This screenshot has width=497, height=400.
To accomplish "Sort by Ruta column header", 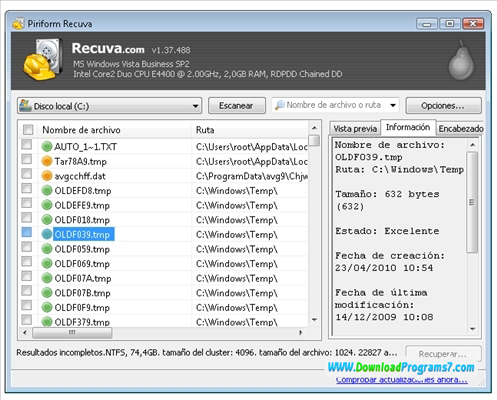I will [x=250, y=130].
